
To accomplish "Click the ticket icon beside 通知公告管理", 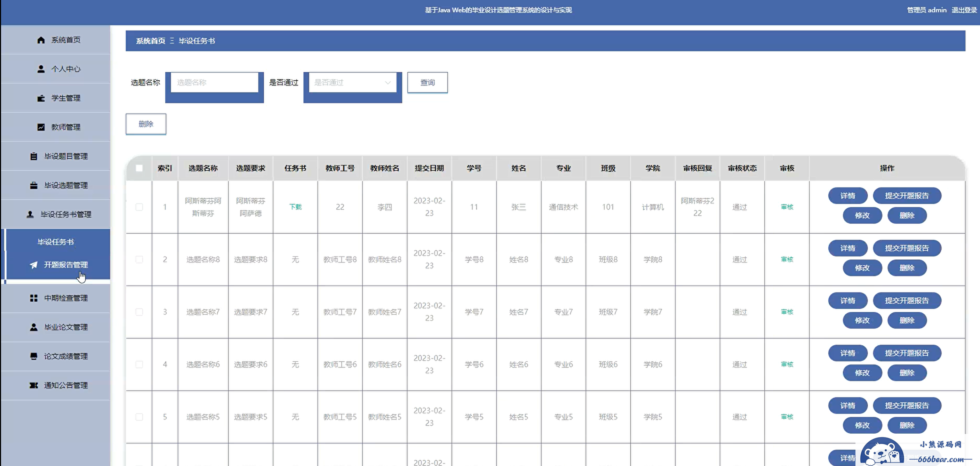I will click(x=34, y=385).
